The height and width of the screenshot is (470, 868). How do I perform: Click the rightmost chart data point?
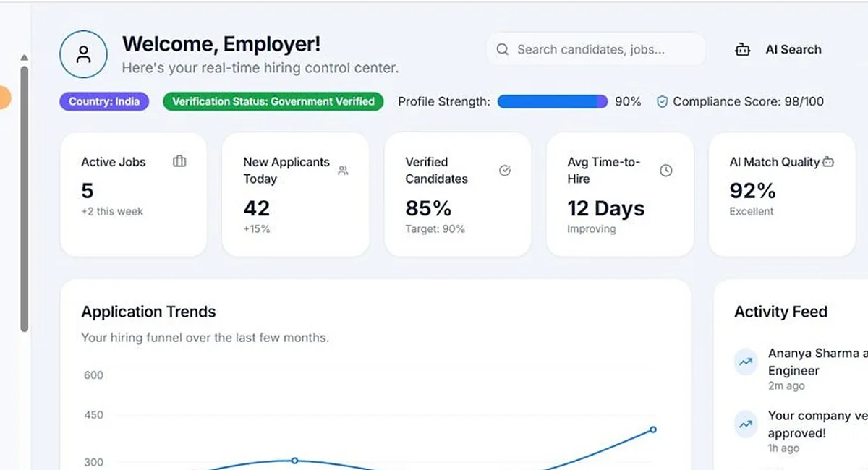tap(653, 430)
